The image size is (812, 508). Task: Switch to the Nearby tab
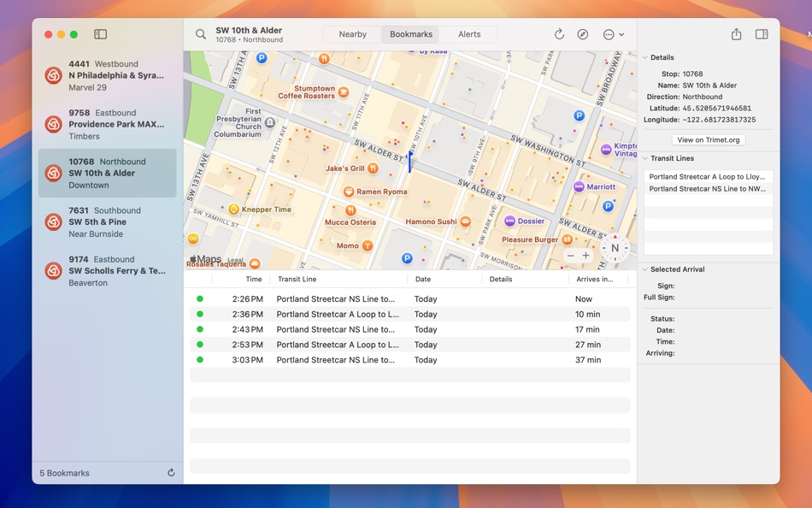[x=353, y=34]
